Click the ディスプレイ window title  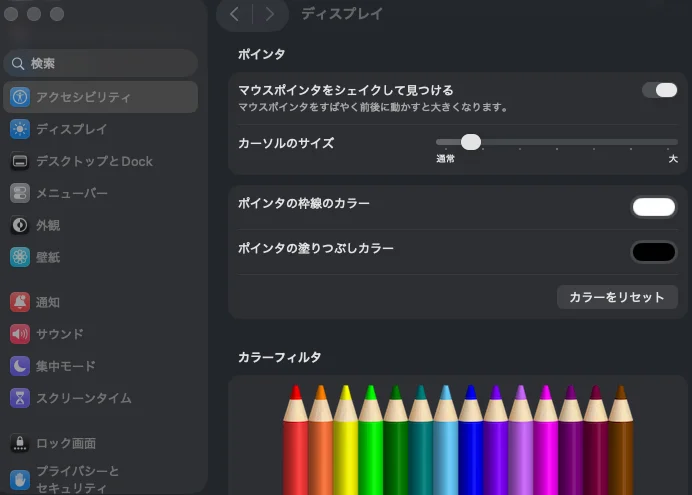click(342, 14)
